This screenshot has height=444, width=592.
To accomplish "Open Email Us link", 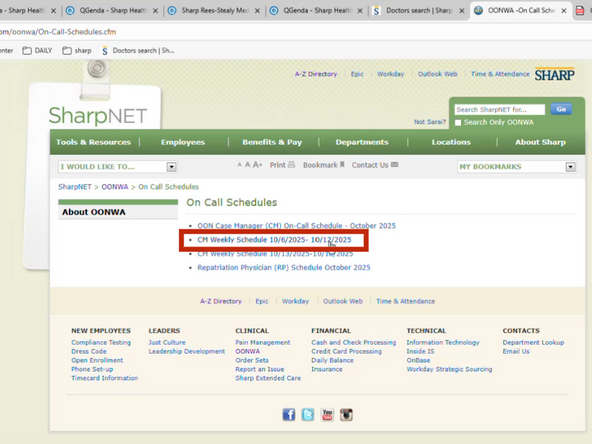I will click(516, 352).
